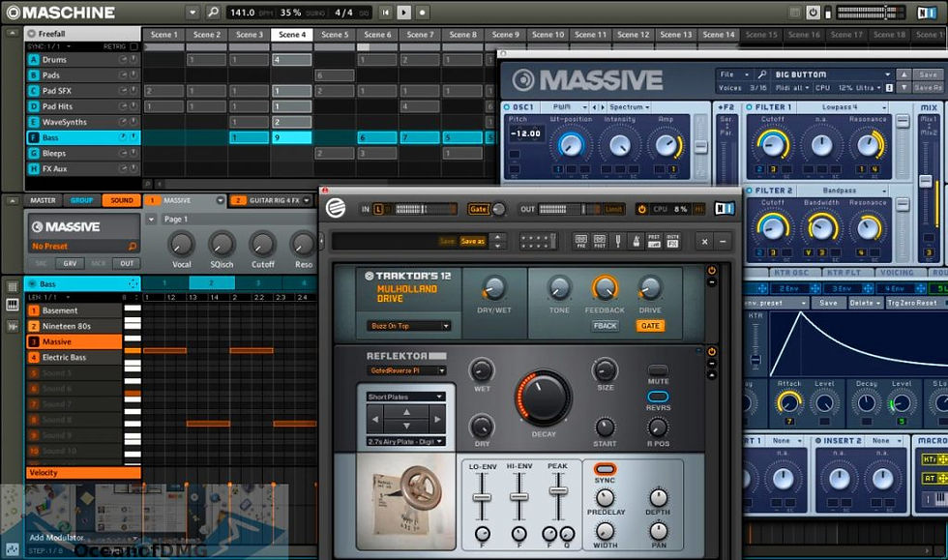948x560 pixels.
Task: Click the Guitar Rig rack X button
Action: [x=704, y=241]
